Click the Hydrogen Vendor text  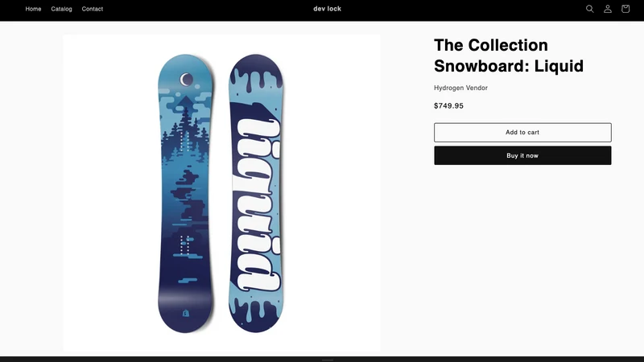(x=460, y=88)
